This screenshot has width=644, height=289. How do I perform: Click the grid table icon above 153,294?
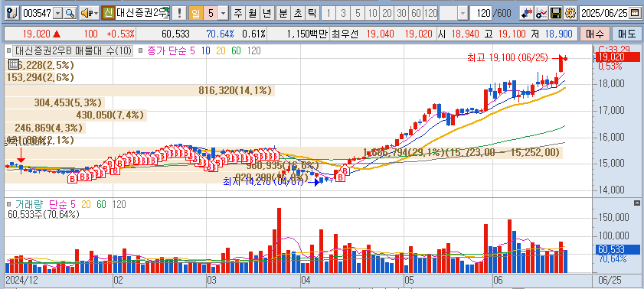pos(13,64)
